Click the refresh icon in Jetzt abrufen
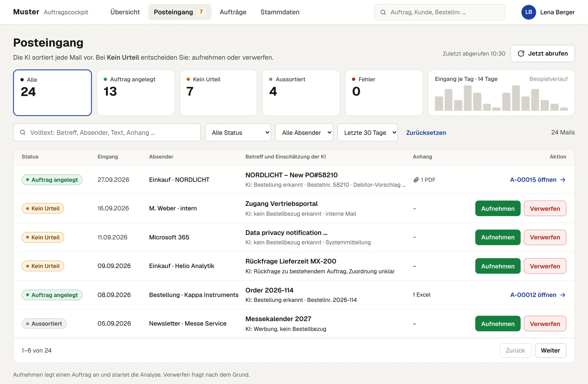Screen dimensions: 588x384 pos(521,54)
